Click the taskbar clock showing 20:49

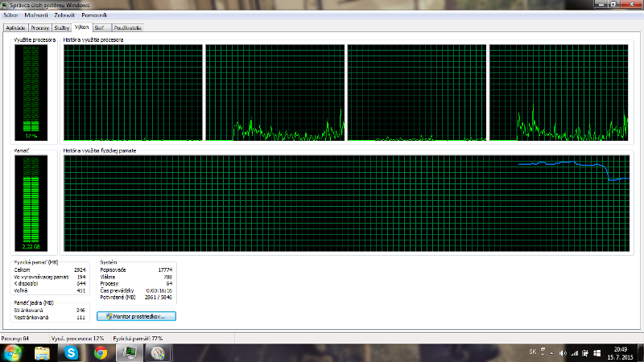[x=623, y=352]
